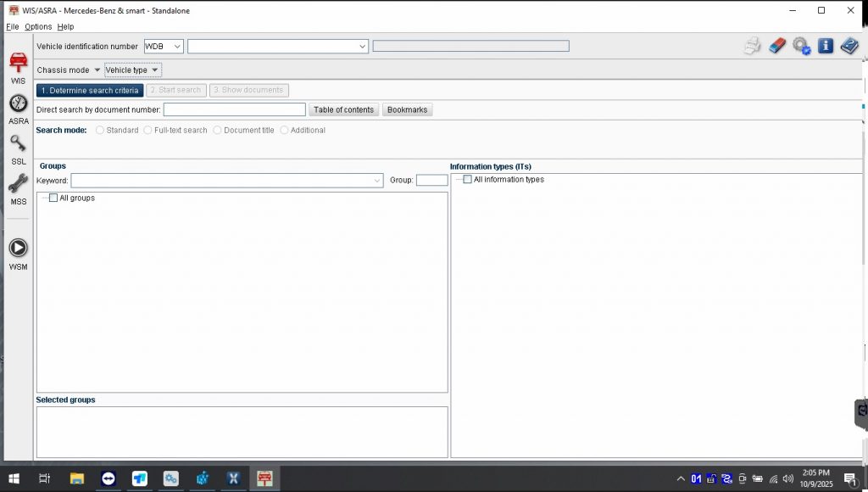Click the Bookmarks button

tap(407, 109)
